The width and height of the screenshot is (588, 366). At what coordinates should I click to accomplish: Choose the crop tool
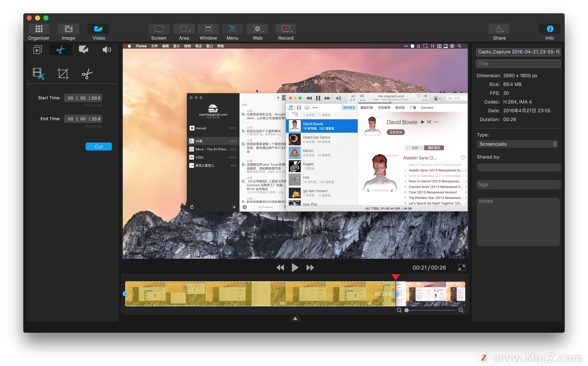pyautogui.click(x=63, y=74)
